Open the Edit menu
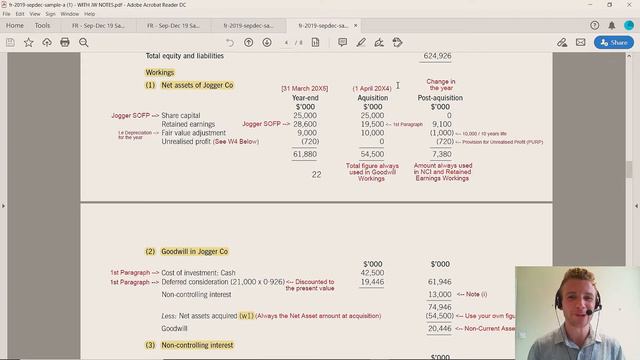640x360 pixels. tap(20, 14)
